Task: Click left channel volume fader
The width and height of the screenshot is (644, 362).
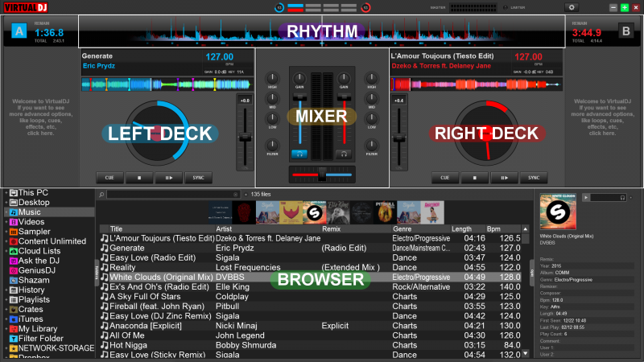Action: tap(299, 97)
